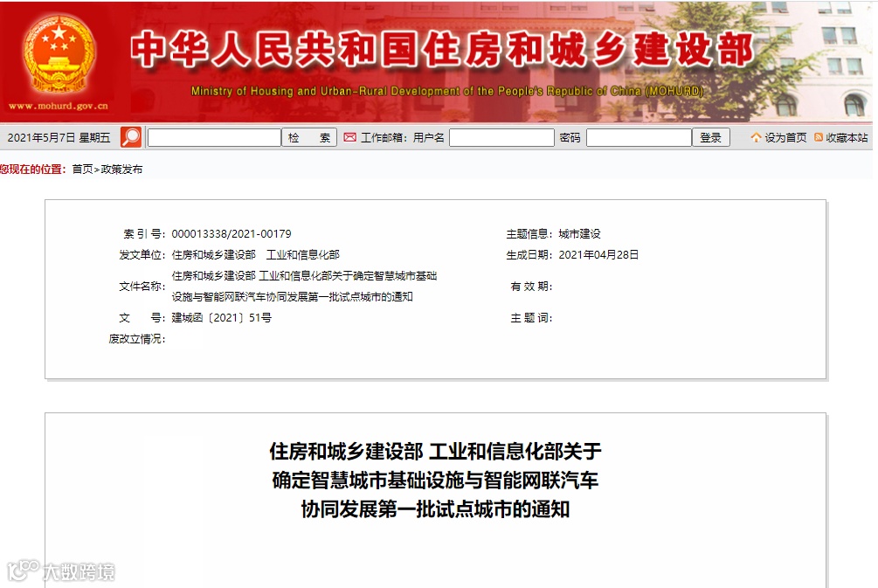Open the 设为首页 link
This screenshot has height=588, width=878.
click(785, 138)
